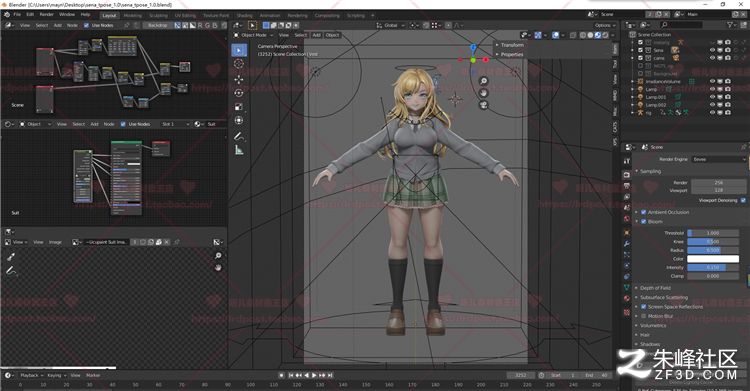Viewport: 750px width, 391px height.
Task: Open the viewport Add menu
Action: click(316, 35)
